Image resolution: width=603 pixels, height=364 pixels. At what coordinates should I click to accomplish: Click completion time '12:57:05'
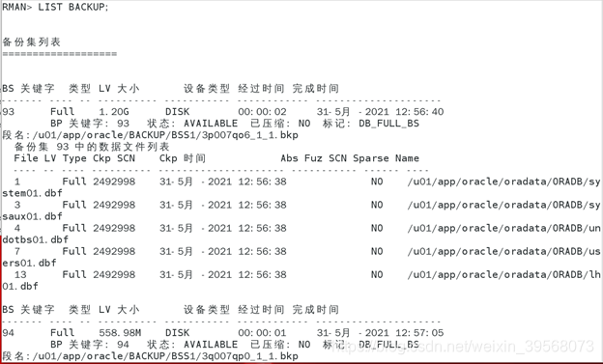point(419,333)
